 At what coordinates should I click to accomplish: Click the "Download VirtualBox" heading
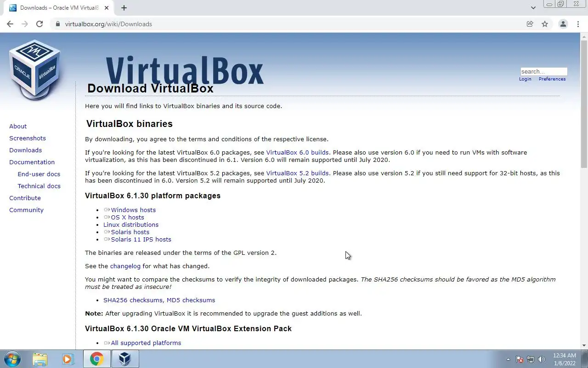150,88
